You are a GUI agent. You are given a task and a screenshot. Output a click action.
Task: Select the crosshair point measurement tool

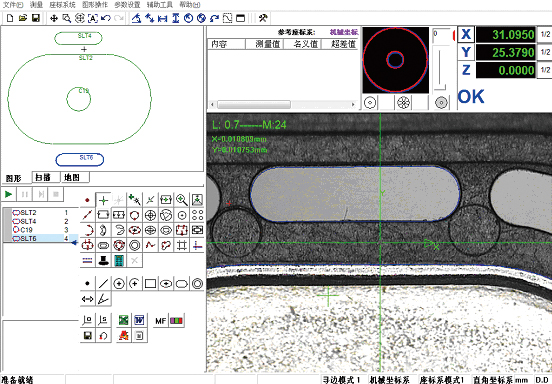tap(103, 200)
